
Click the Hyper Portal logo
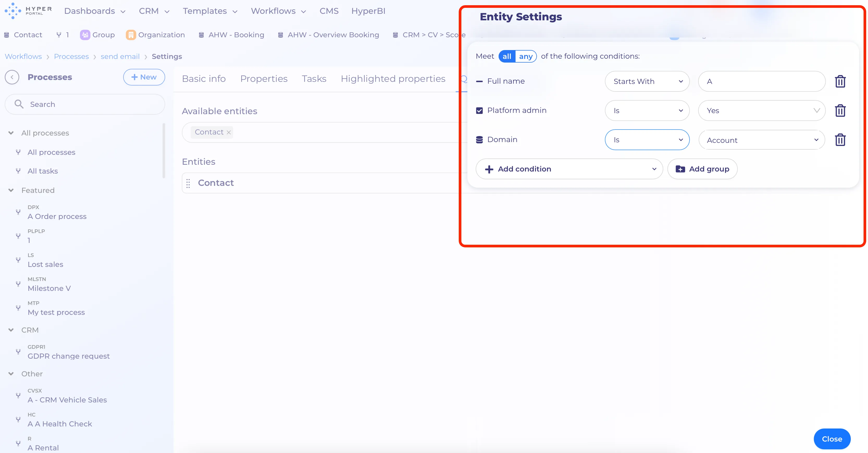(x=28, y=11)
